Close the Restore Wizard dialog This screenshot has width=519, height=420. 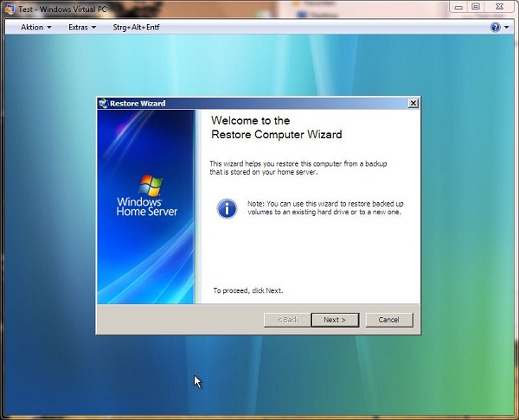pos(413,103)
